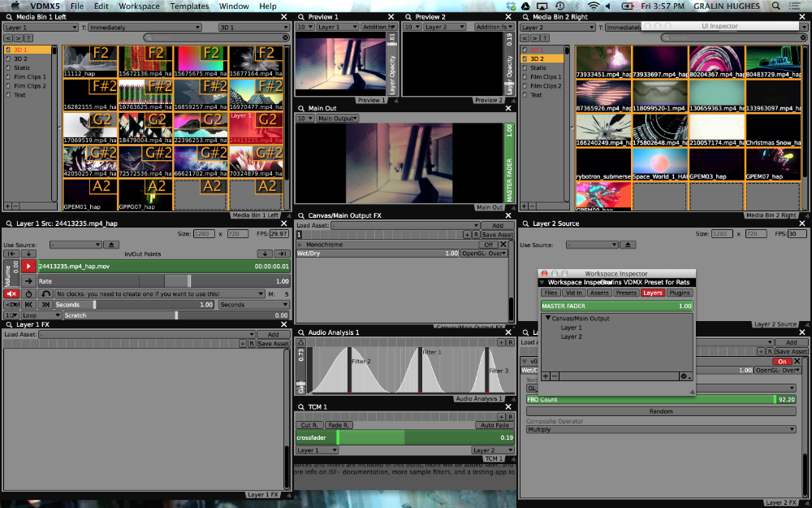Click magnifier icon of Main Out panel
Image resolution: width=812 pixels, height=508 pixels.
[x=301, y=108]
